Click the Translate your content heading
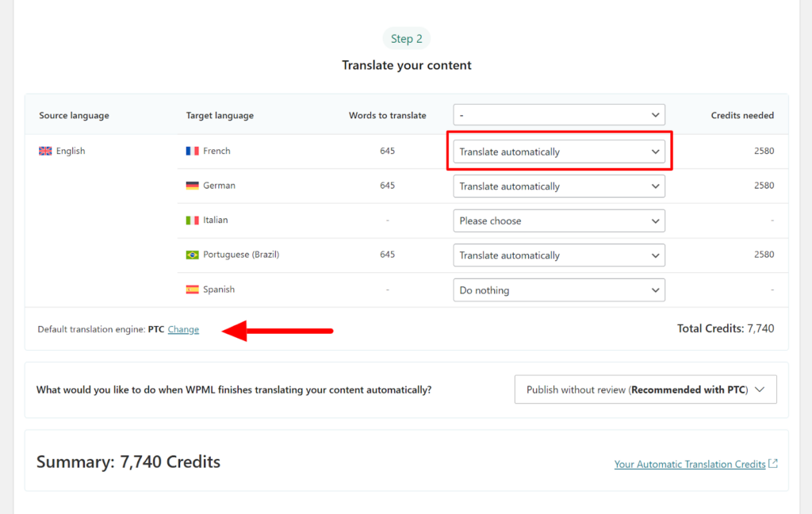Screen dimensions: 812x514 [x=406, y=65]
